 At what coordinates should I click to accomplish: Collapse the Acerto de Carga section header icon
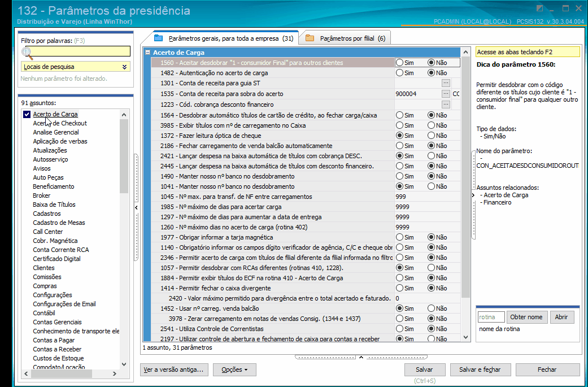pos(147,53)
